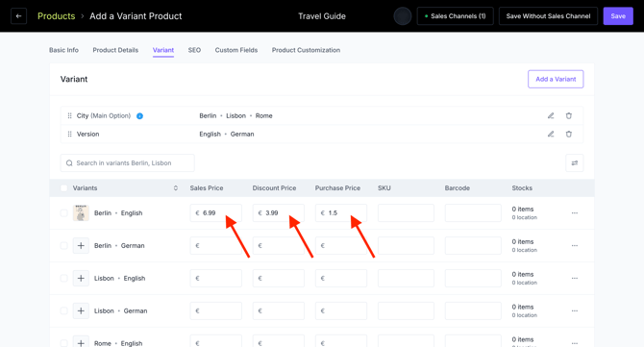Click the Stocks column header
The height and width of the screenshot is (347, 644).
coord(522,188)
